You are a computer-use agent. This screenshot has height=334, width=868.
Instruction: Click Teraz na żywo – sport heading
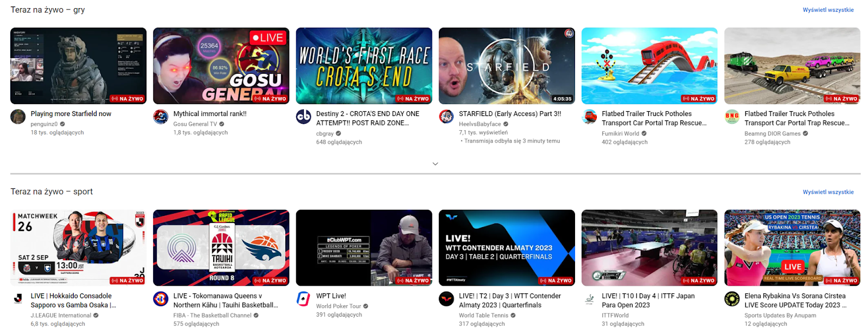pos(52,192)
